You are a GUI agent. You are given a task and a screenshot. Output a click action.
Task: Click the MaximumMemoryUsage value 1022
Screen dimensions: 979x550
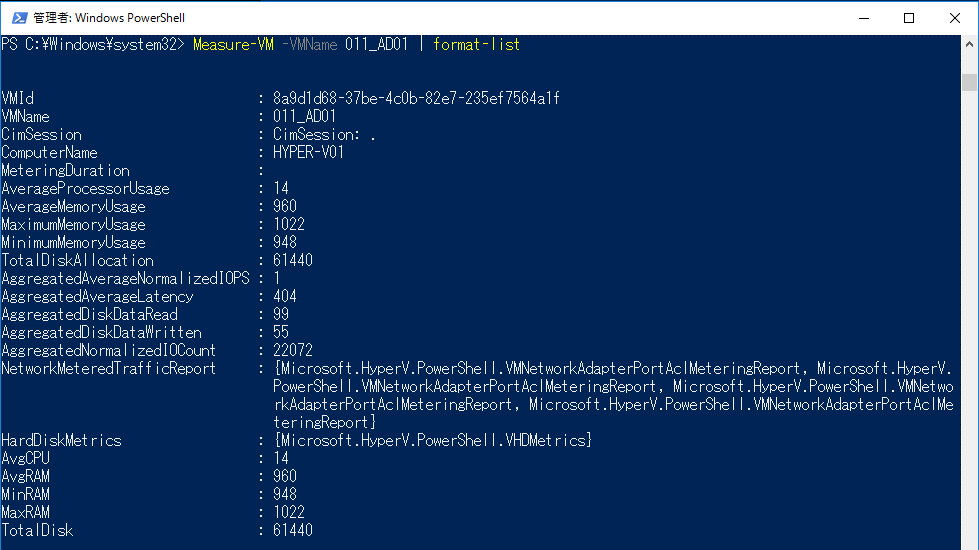tap(289, 225)
